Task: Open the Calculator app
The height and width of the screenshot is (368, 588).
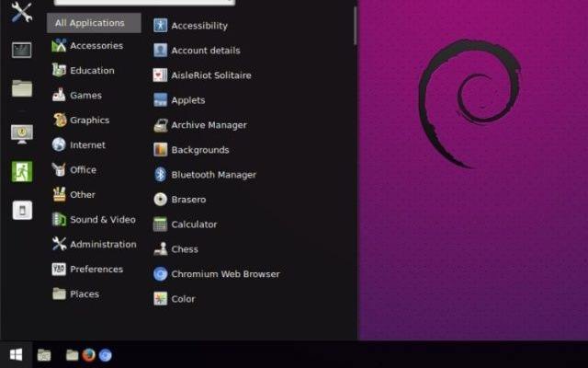Action: click(x=186, y=224)
